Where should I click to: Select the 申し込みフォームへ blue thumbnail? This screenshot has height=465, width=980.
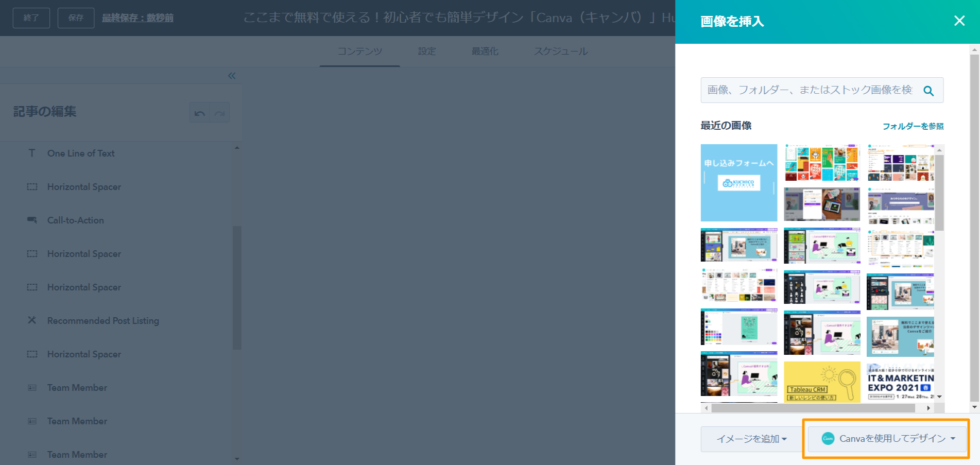click(x=738, y=183)
